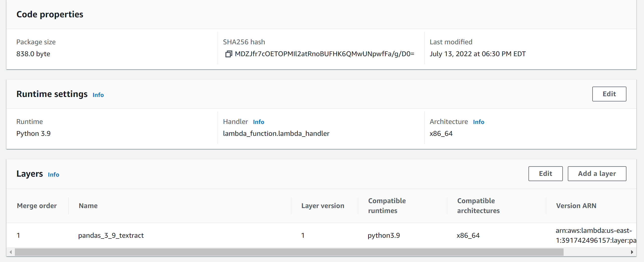
Task: Click the Name column header
Action: [x=88, y=206]
